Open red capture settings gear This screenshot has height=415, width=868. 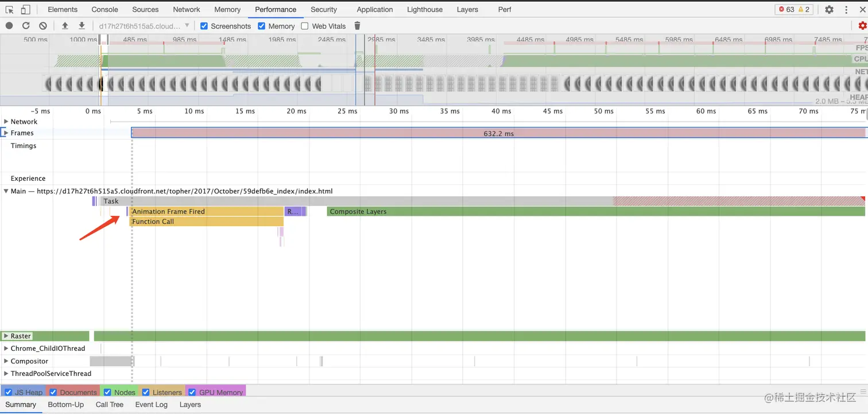click(862, 26)
